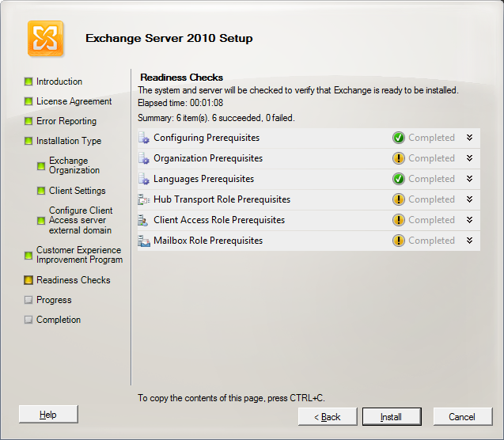Click the CTRL+C copy hint text
The height and width of the screenshot is (440, 504).
pyautogui.click(x=231, y=398)
